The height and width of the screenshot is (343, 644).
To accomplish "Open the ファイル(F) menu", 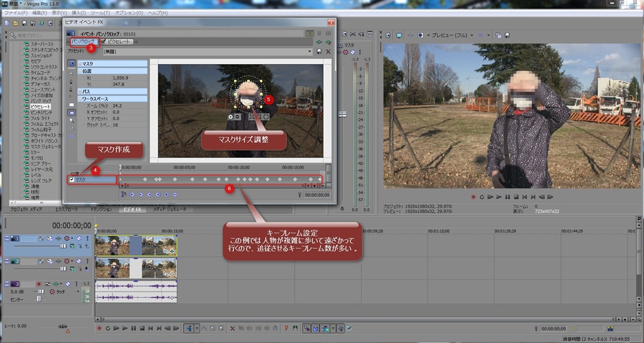I will (15, 13).
